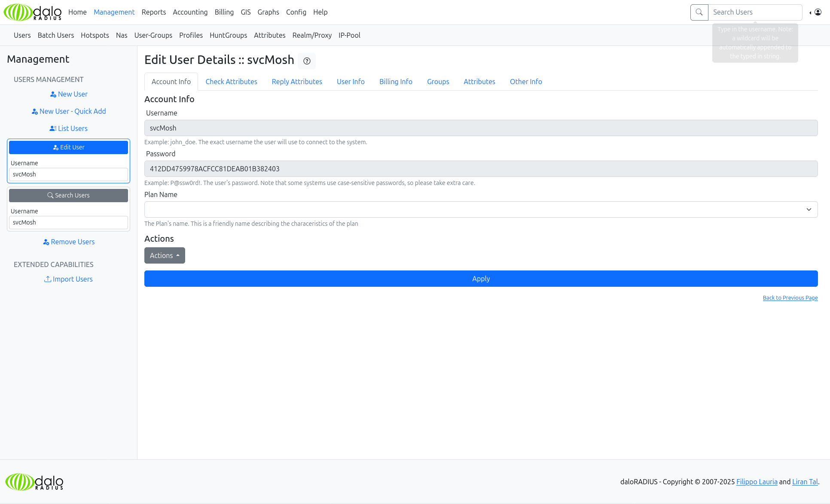Focus the top Search Users input field

(754, 12)
